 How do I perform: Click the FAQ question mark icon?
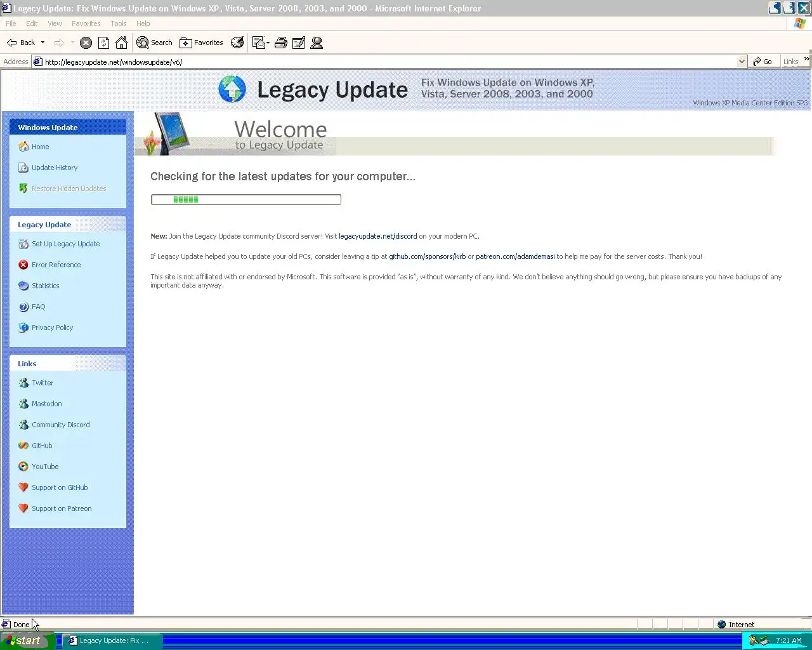pyautogui.click(x=23, y=307)
